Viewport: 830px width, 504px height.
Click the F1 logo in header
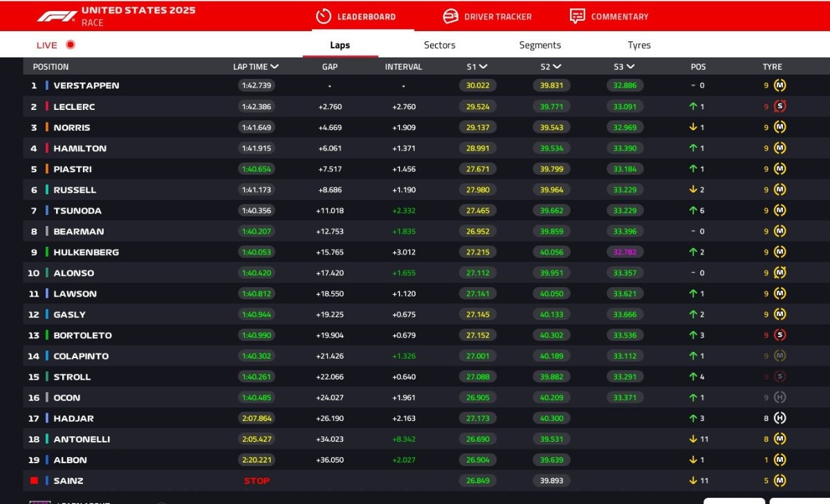(57, 16)
